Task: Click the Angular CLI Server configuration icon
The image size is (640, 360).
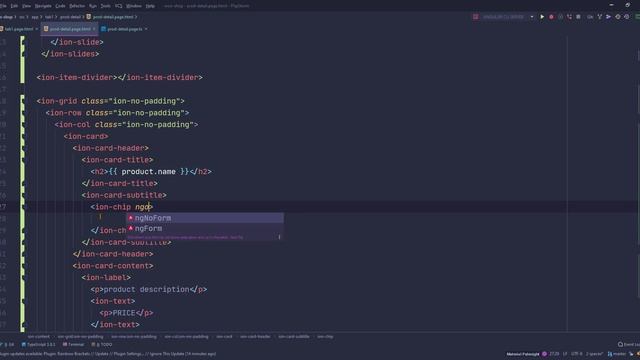Action: pyautogui.click(x=476, y=17)
